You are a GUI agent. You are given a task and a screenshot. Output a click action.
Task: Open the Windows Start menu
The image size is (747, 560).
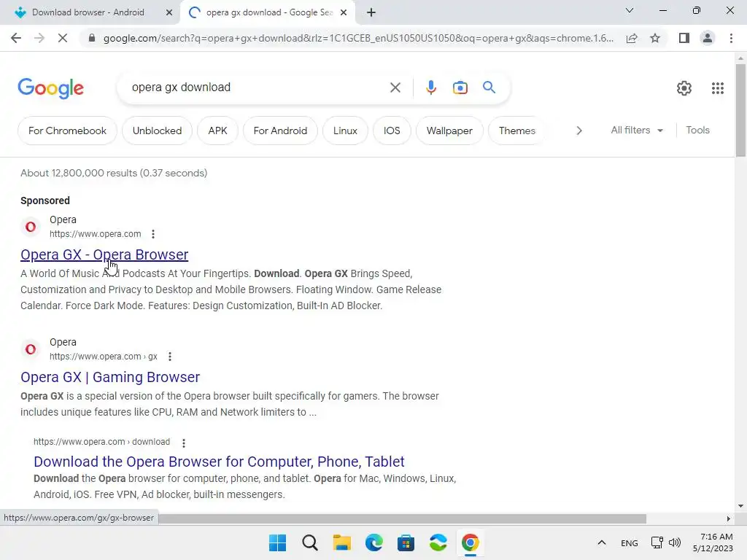pyautogui.click(x=277, y=542)
